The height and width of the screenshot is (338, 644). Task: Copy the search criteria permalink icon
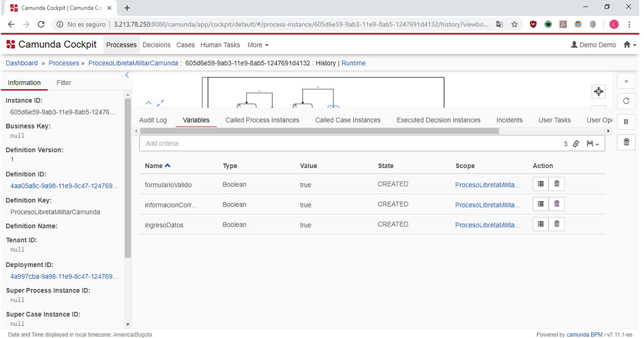pos(576,144)
